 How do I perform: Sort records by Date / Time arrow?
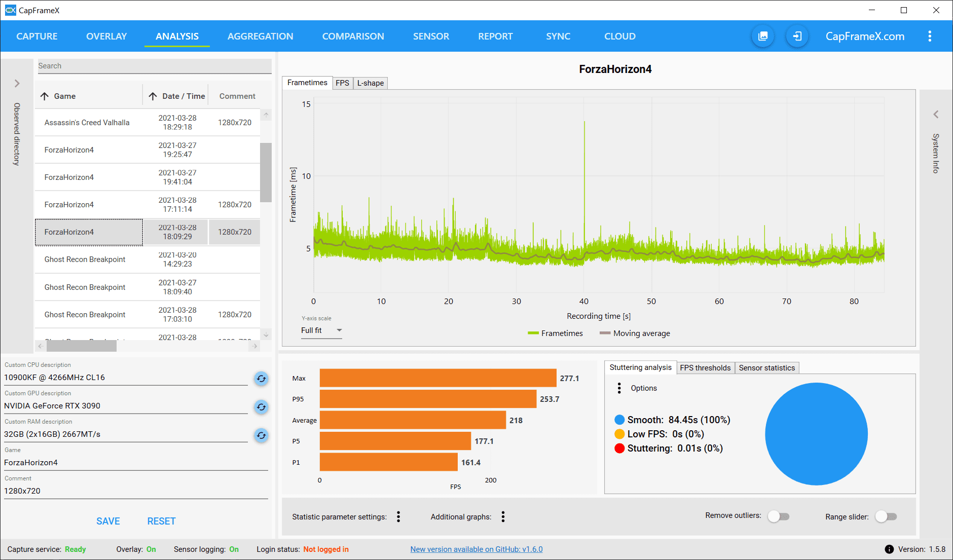[153, 96]
